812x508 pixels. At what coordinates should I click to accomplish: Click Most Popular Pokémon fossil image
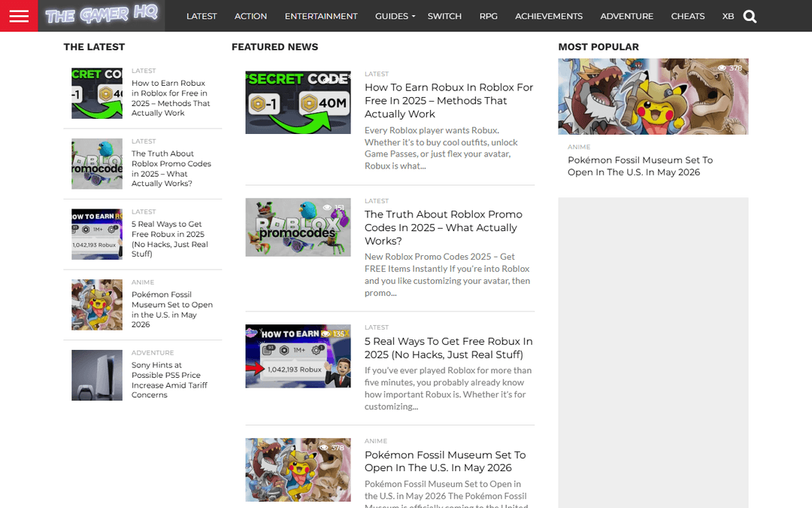653,96
